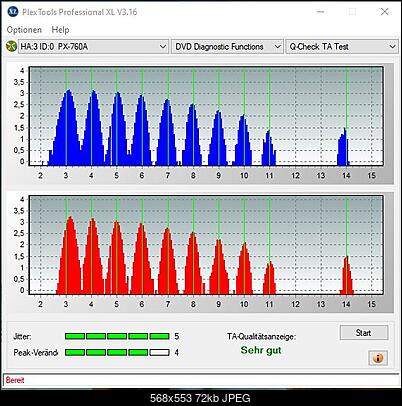The height and width of the screenshot is (406, 402).
Task: Click the Sehr gut quality text
Action: point(261,350)
